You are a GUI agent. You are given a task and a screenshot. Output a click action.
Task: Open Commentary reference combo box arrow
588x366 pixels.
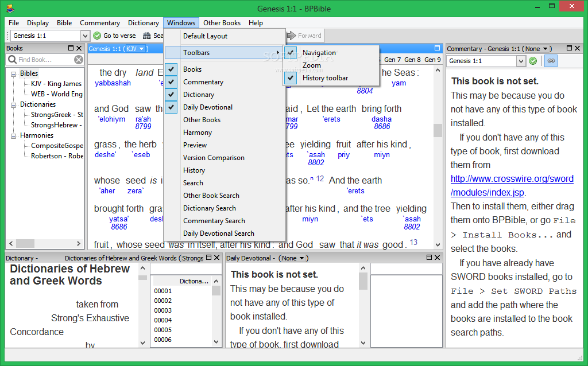point(520,61)
